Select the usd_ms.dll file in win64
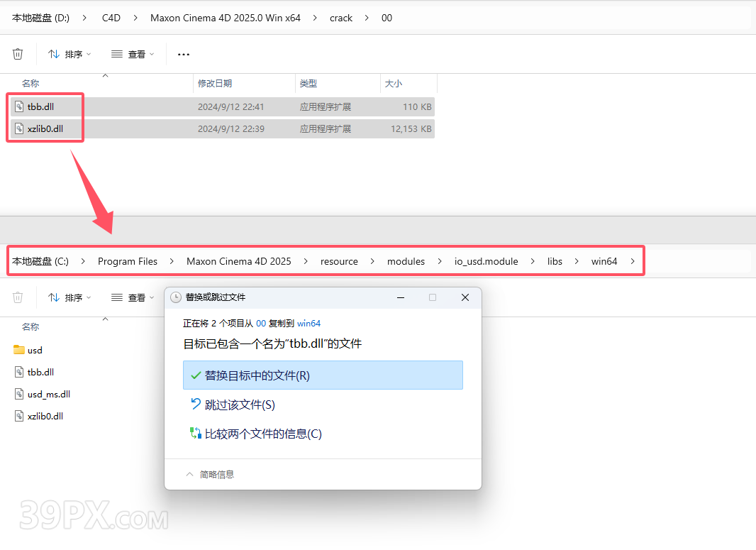 [48, 394]
